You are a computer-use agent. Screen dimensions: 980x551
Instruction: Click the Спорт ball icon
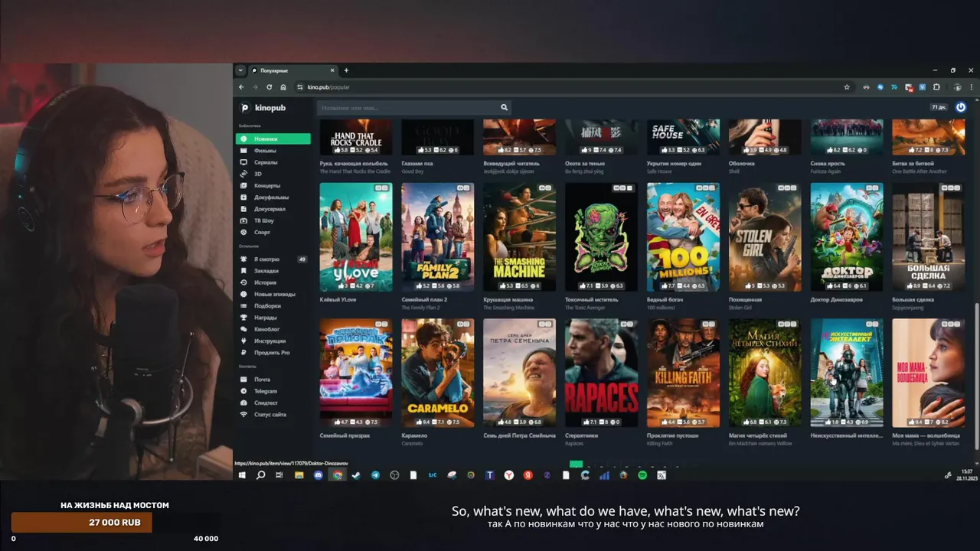[x=244, y=232]
